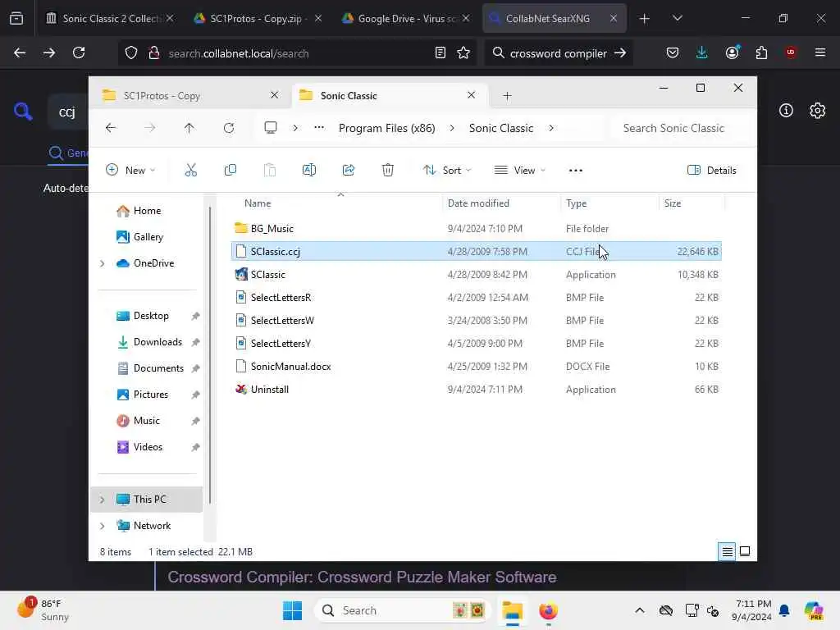Expand chevron after Program Files (x86) breadcrumb
Viewport: 840px width, 630px height.
tap(452, 128)
